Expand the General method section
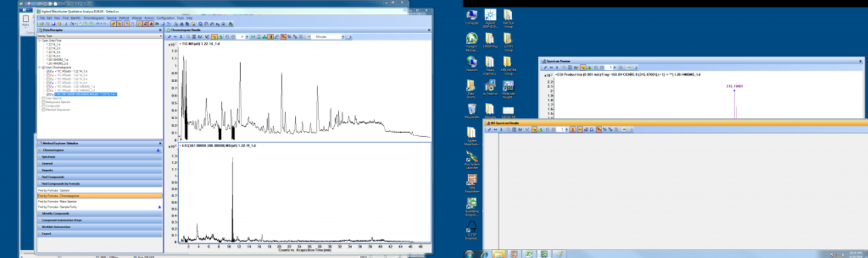Screen dimensions: 868x258 99,163
